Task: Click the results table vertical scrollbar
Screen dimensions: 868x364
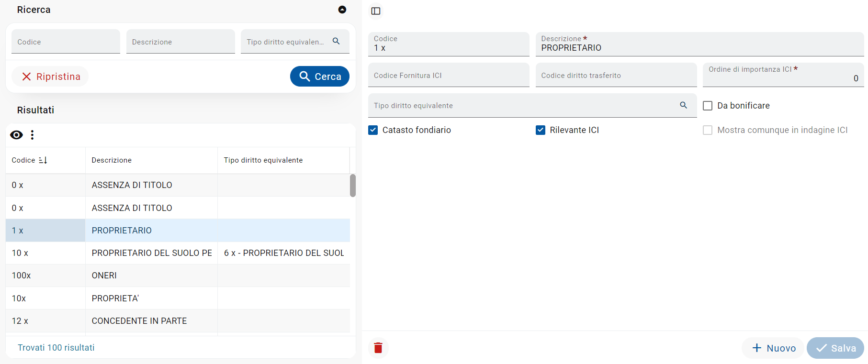Action: click(x=353, y=186)
